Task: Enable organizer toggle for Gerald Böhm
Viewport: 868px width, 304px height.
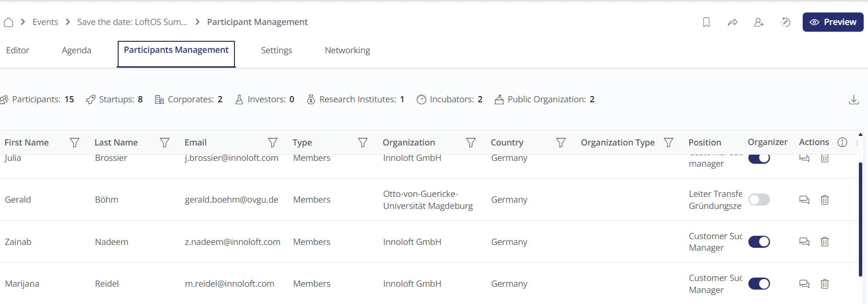Action: point(759,200)
